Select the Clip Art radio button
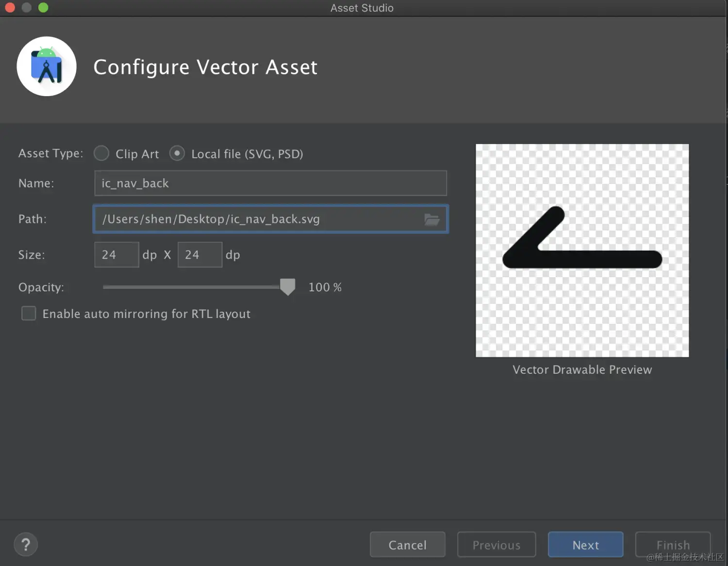This screenshot has width=728, height=566. 101,153
